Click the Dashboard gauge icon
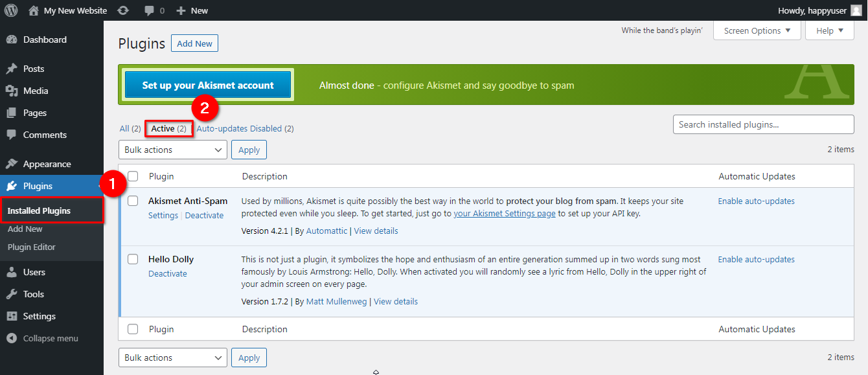The width and height of the screenshot is (868, 375). [12, 40]
